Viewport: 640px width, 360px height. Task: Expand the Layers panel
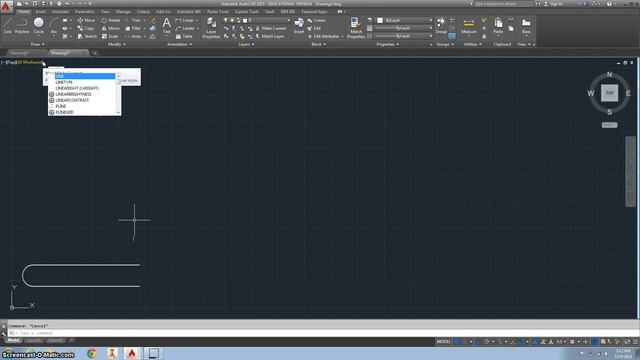tap(246, 44)
